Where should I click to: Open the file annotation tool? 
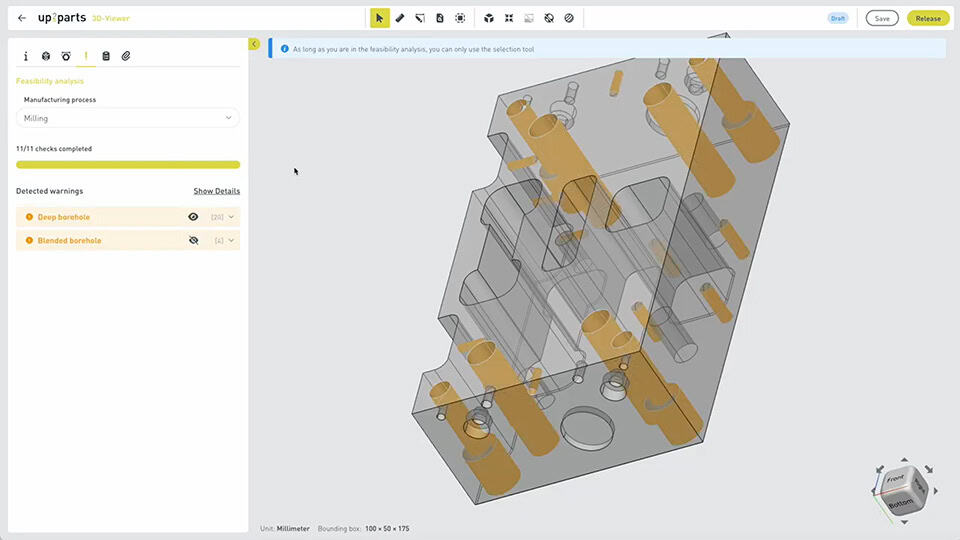440,18
